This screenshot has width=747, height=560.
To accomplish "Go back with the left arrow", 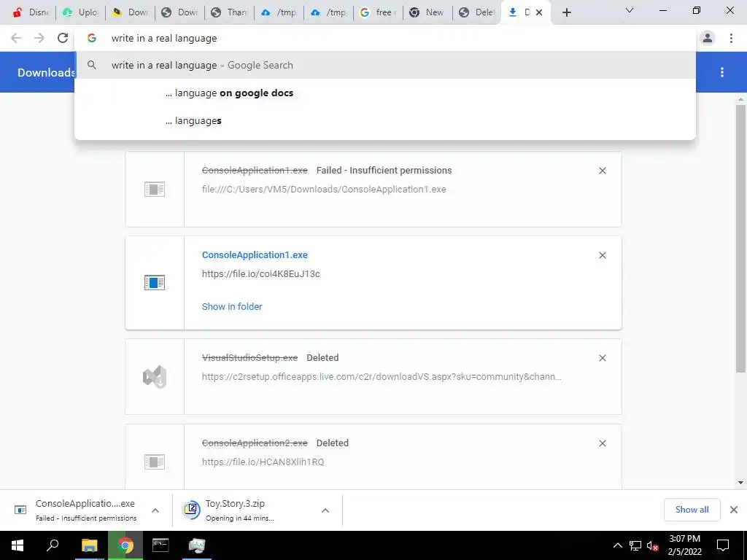I will point(16,38).
